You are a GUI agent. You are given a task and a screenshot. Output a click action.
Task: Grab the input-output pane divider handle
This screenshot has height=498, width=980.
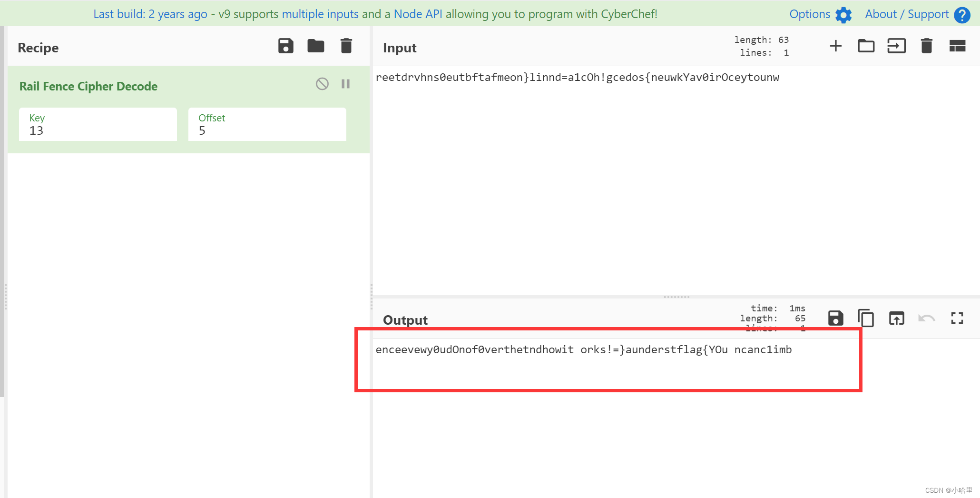[676, 297]
